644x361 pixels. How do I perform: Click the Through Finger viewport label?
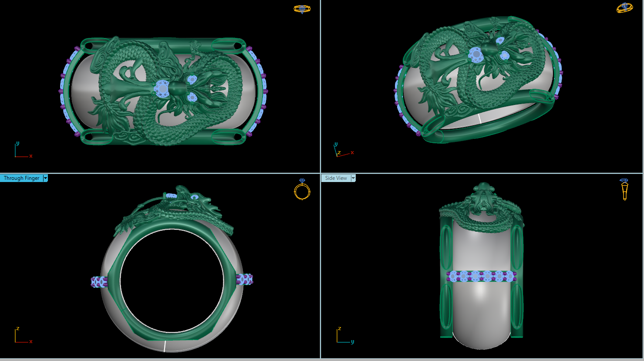pyautogui.click(x=21, y=178)
